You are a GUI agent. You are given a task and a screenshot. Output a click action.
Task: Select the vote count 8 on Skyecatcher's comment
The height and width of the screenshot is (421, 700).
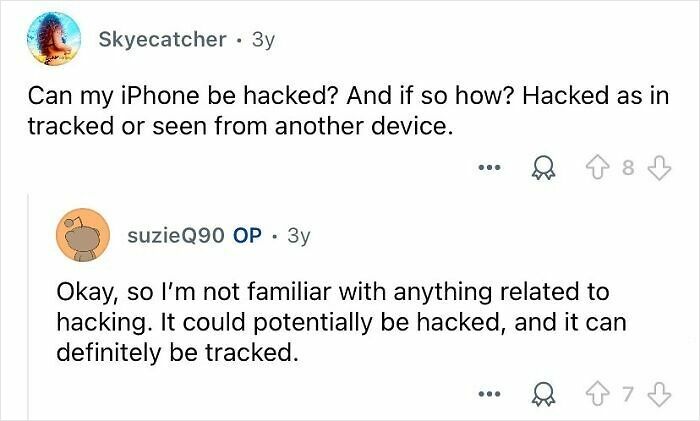click(628, 168)
